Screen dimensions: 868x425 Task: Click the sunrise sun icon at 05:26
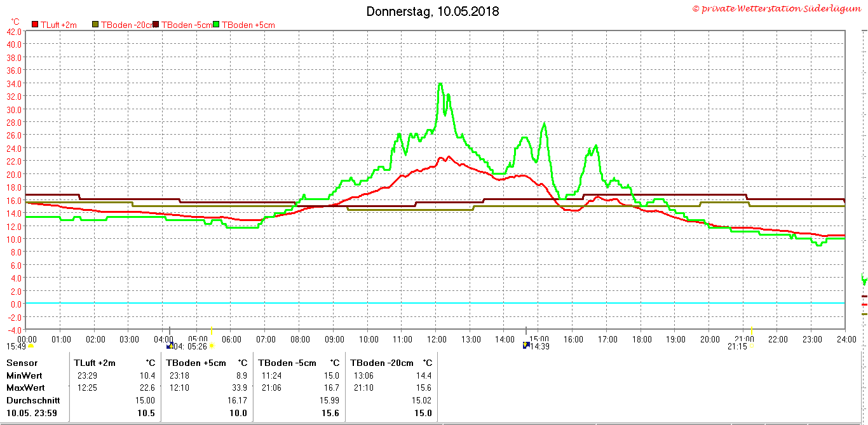pos(211,346)
